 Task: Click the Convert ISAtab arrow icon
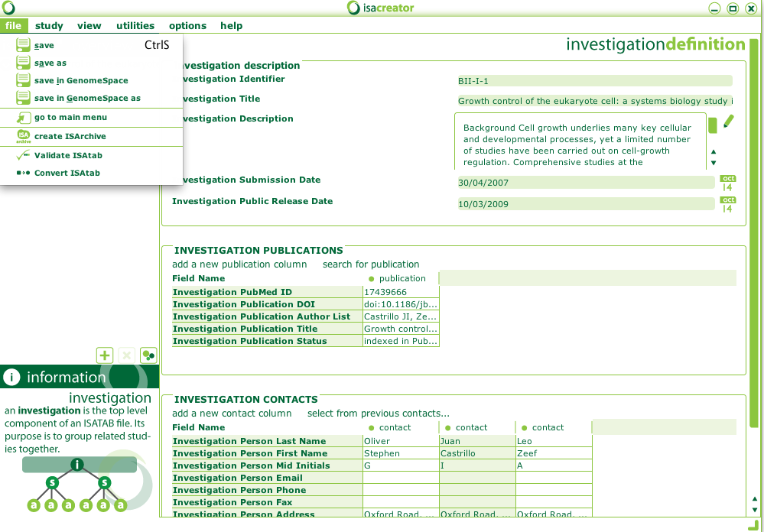23,173
